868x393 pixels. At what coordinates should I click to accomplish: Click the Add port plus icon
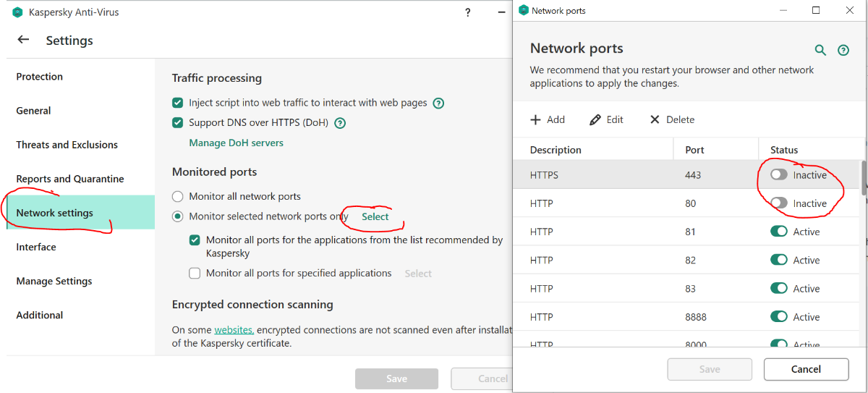(536, 119)
